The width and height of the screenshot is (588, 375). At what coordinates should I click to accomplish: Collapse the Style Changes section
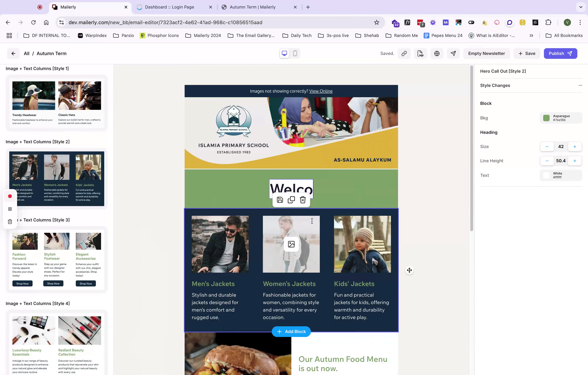(x=580, y=85)
